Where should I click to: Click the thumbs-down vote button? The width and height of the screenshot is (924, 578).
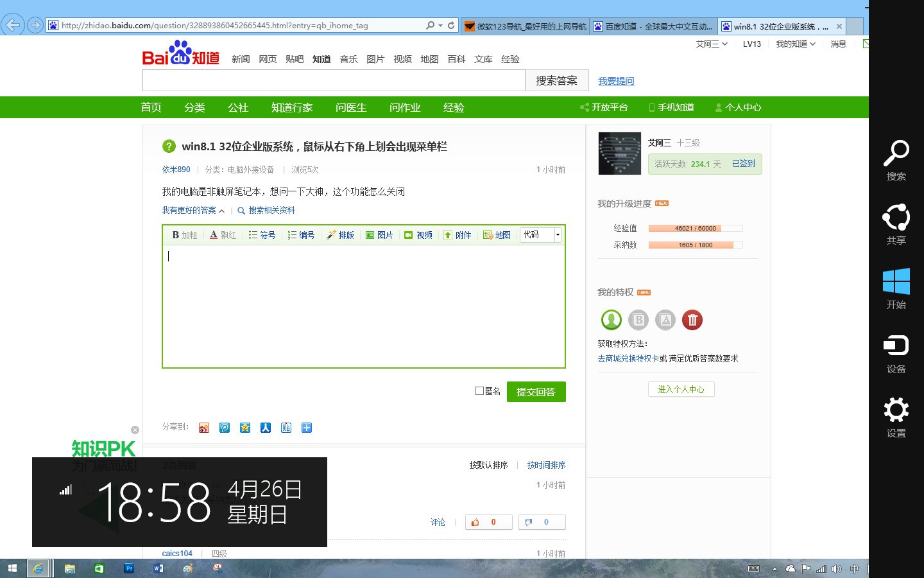542,522
